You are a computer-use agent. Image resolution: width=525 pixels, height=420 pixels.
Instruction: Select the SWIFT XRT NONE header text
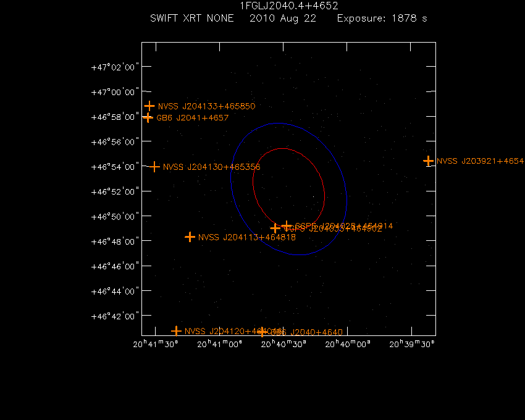pos(192,18)
